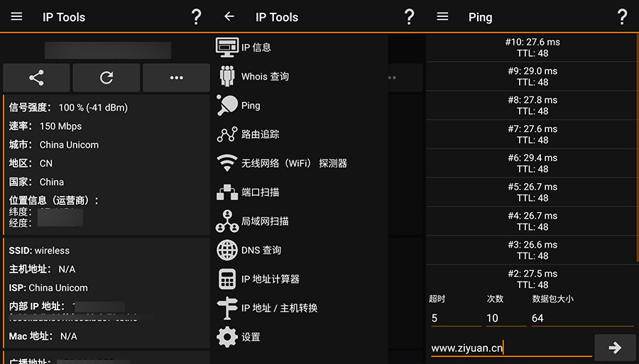Click the 次数 count field
639x364 pixels.
[505, 318]
